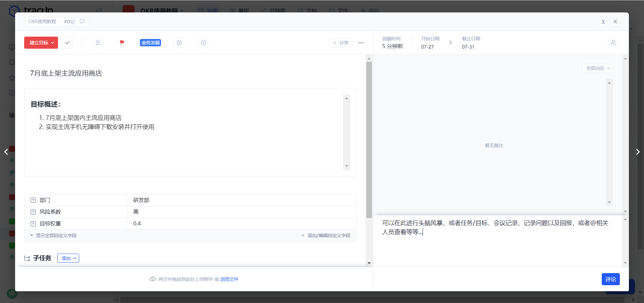Click the 浏览文件 link
644x303 pixels.
[229, 279]
